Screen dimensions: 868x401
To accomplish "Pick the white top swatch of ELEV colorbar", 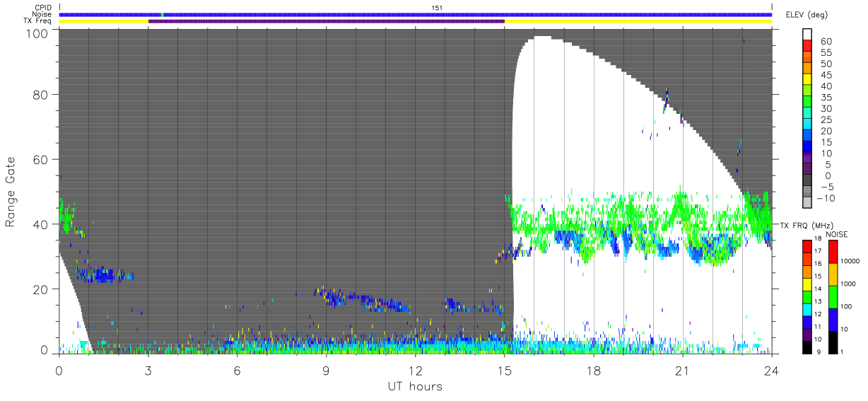I will click(808, 35).
